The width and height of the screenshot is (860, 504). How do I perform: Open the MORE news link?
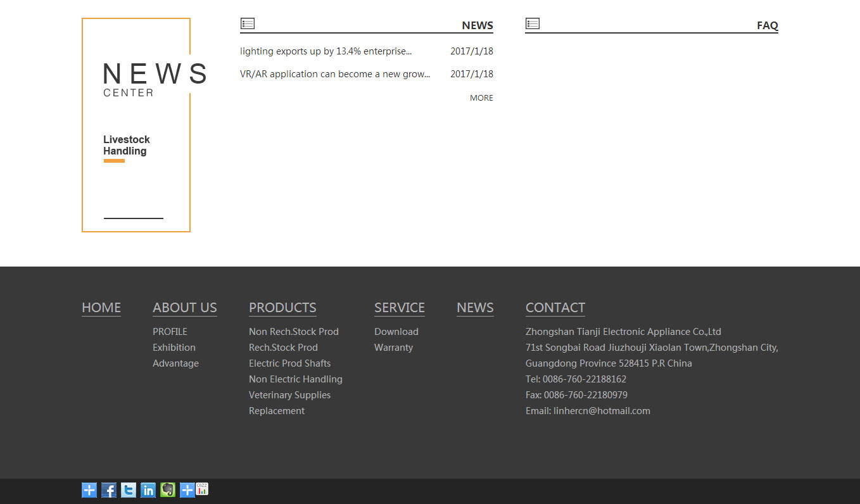pos(481,98)
